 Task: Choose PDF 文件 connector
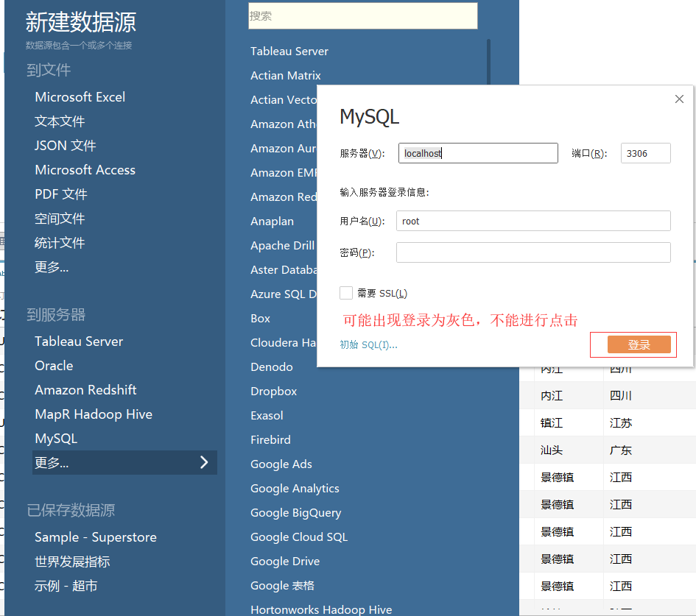tap(61, 194)
